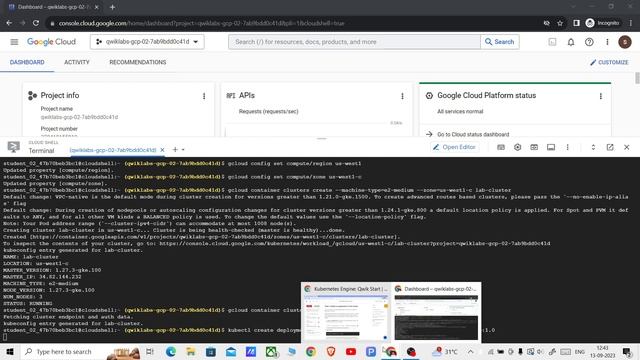Click the Cloud Shell terminal logo icon
Viewport: 640px width, 360px height.
point(13,147)
